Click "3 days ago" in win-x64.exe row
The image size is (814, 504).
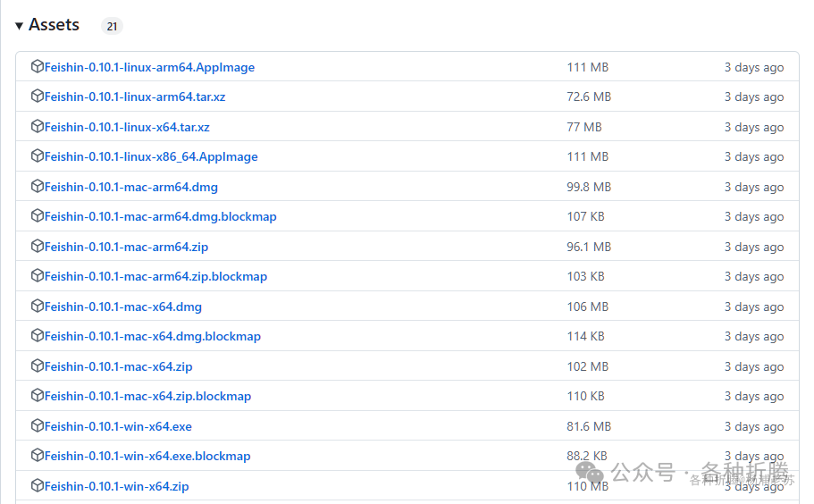coord(754,426)
